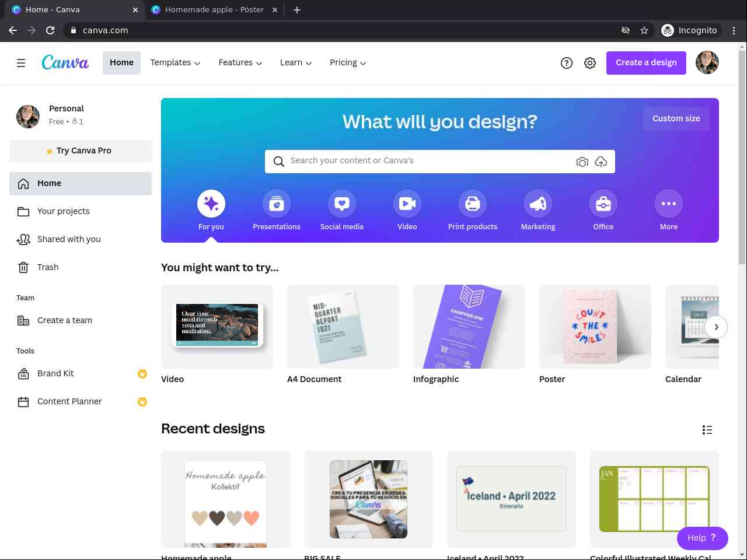Open the Help floating button
This screenshot has height=560, width=747.
[x=702, y=538]
